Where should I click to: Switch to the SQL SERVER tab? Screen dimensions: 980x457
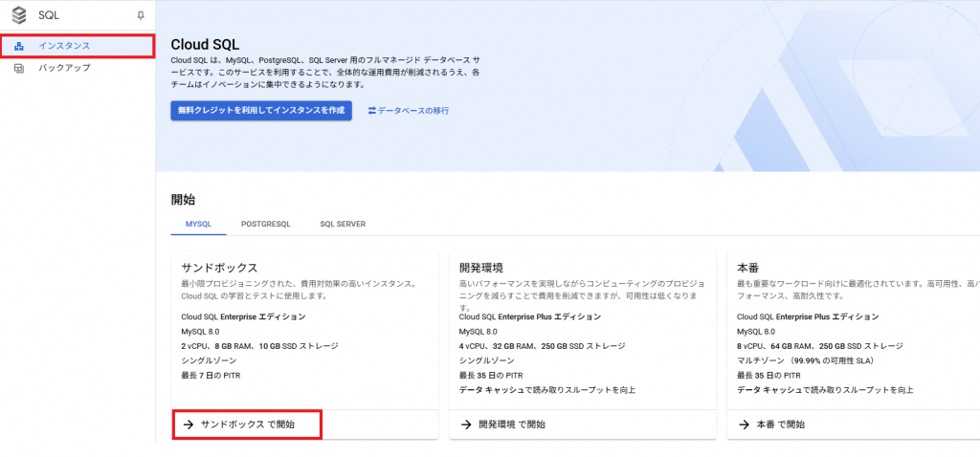(343, 224)
